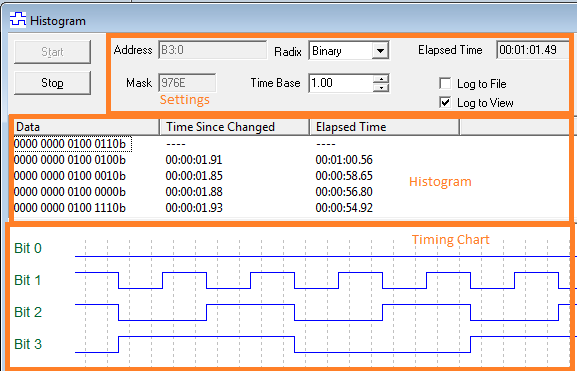Viewport: 577px width, 371px height.
Task: Click the Elapsed Time column header
Action: point(385,127)
